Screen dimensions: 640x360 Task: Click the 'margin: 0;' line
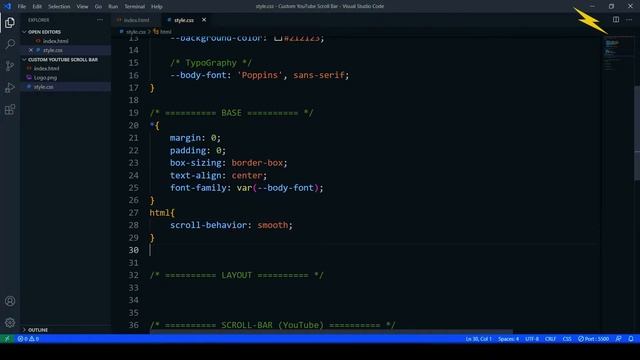(x=195, y=138)
